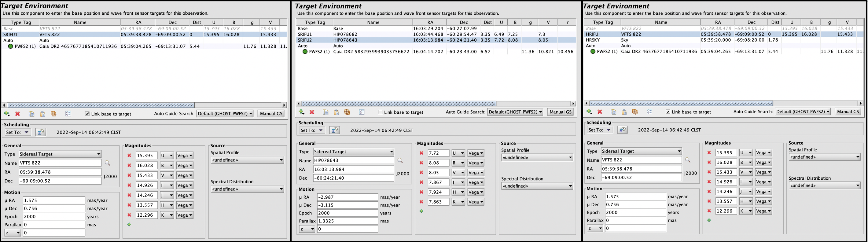The width and height of the screenshot is (868, 242).
Task: Click the µ RA field showing -2.987 in middle panel
Action: 348,197
